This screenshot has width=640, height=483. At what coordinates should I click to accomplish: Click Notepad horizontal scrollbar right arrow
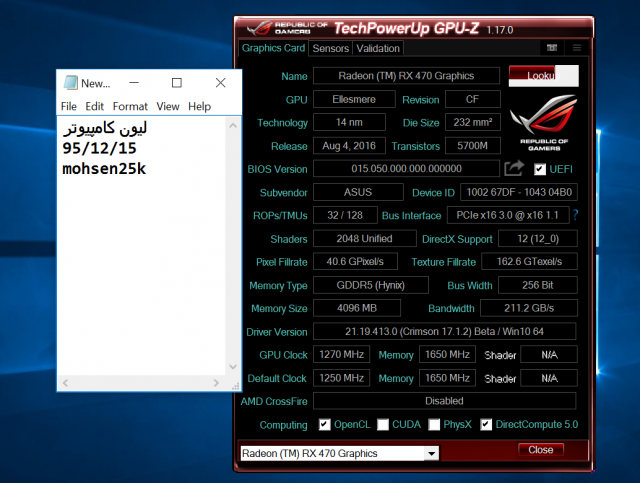coord(216,383)
